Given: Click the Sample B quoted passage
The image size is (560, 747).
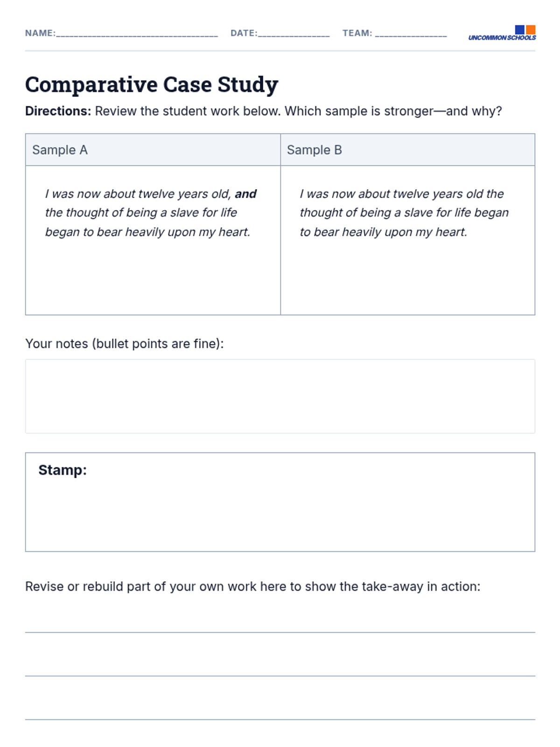Looking at the screenshot, I should 404,213.
